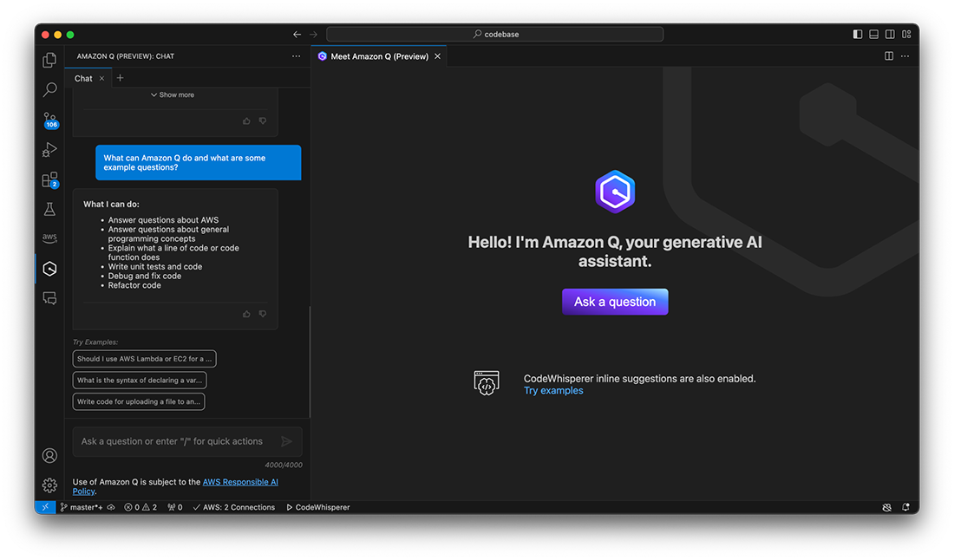Select the Amazon Q hexagon in activity bar
954x560 pixels.
point(50,269)
